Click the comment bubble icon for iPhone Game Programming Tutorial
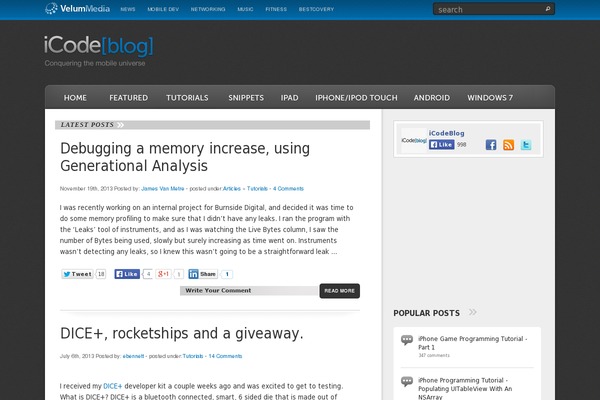Viewport: 600px width, 400px height. click(407, 340)
